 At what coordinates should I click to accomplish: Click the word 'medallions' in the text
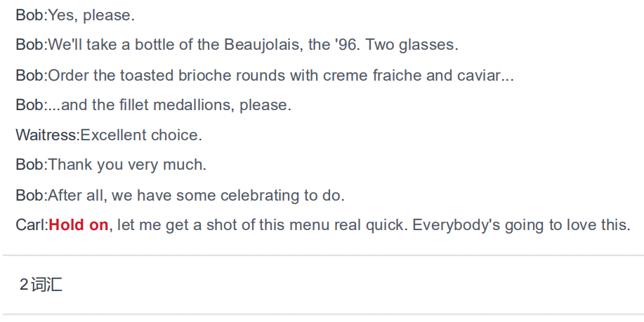(193, 105)
